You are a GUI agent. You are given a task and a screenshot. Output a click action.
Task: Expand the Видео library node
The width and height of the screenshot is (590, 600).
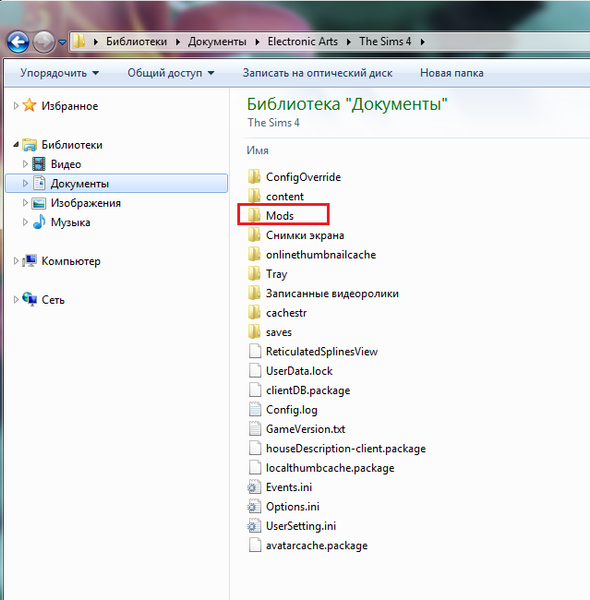(25, 164)
